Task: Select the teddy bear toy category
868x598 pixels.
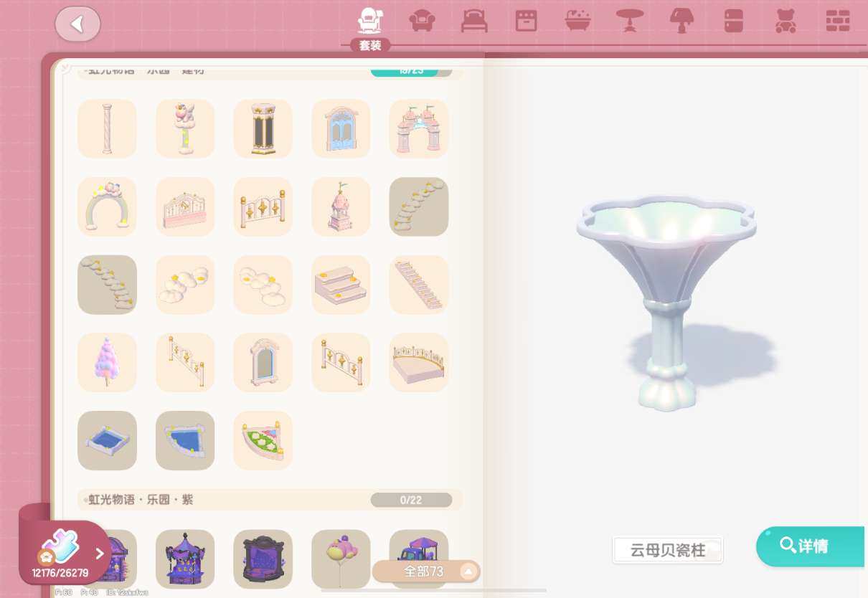Action: point(786,21)
